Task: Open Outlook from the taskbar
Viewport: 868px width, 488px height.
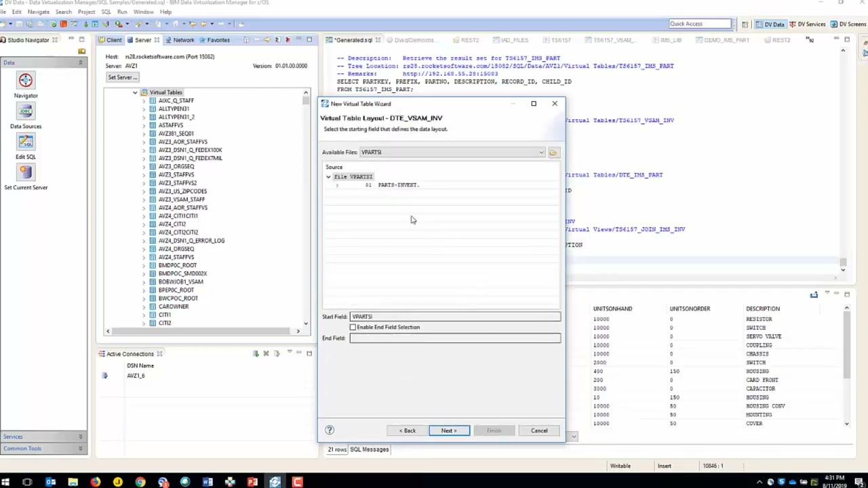Action: pyautogui.click(x=50, y=482)
